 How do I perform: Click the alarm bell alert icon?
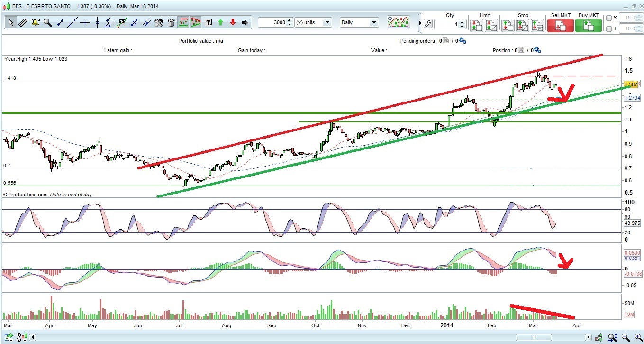(35, 22)
